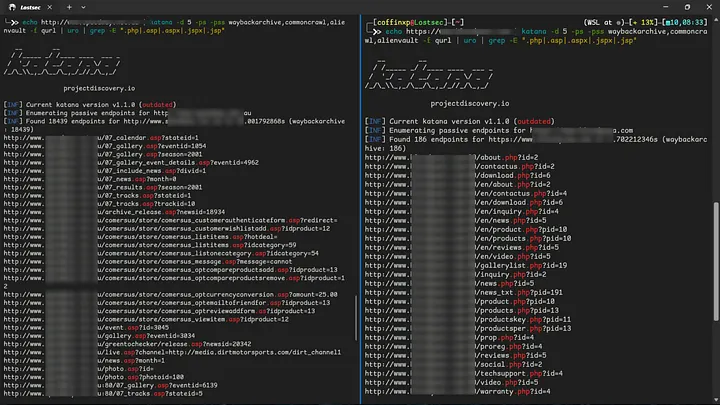720x405 pixels.
Task: Click the photo.asp?photoid=100 URL line
Action: point(94,377)
